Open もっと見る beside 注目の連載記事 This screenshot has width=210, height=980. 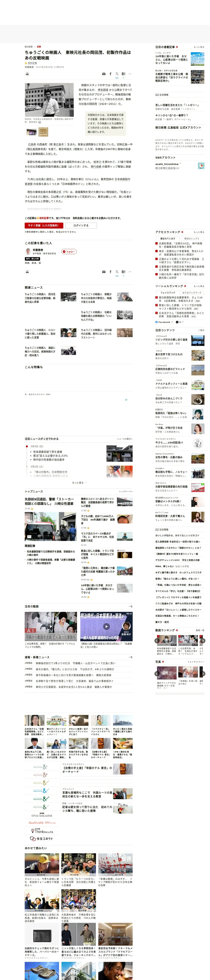coord(199,47)
